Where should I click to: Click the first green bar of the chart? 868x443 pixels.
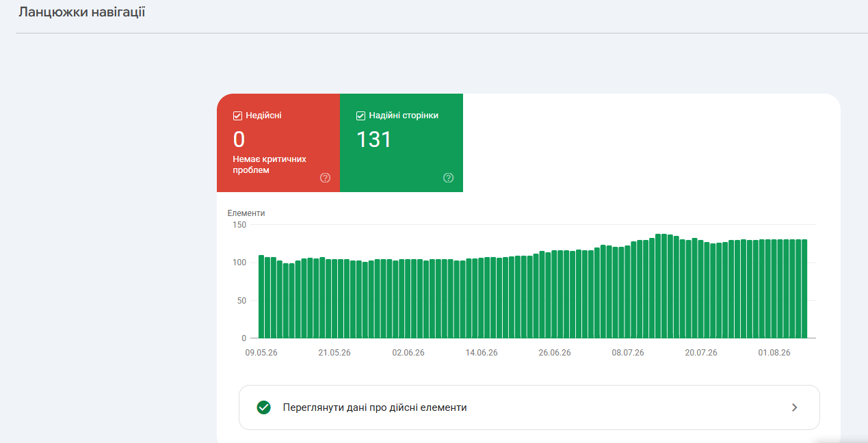coord(261,297)
